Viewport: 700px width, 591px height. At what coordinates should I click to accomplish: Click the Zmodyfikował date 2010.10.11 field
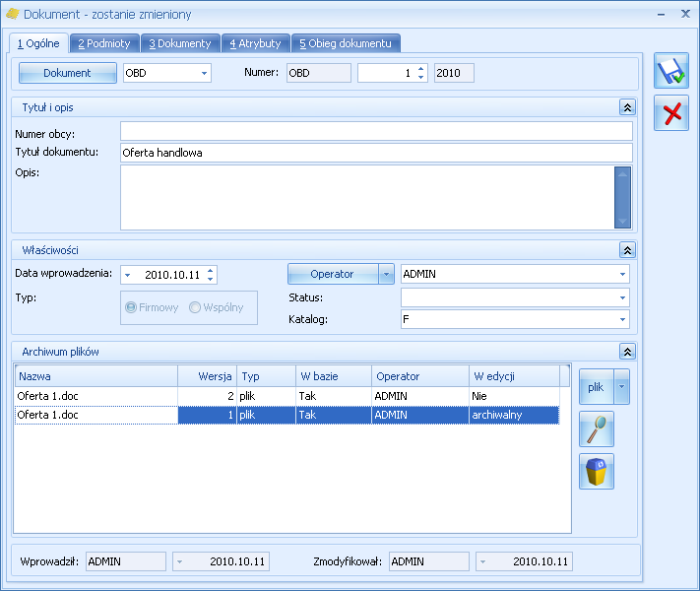(524, 561)
